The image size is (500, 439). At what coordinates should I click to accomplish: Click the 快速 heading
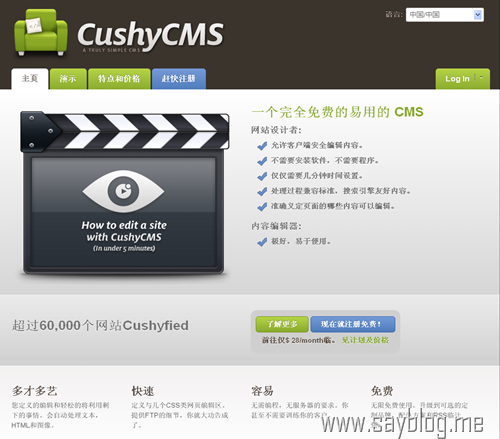point(143,391)
